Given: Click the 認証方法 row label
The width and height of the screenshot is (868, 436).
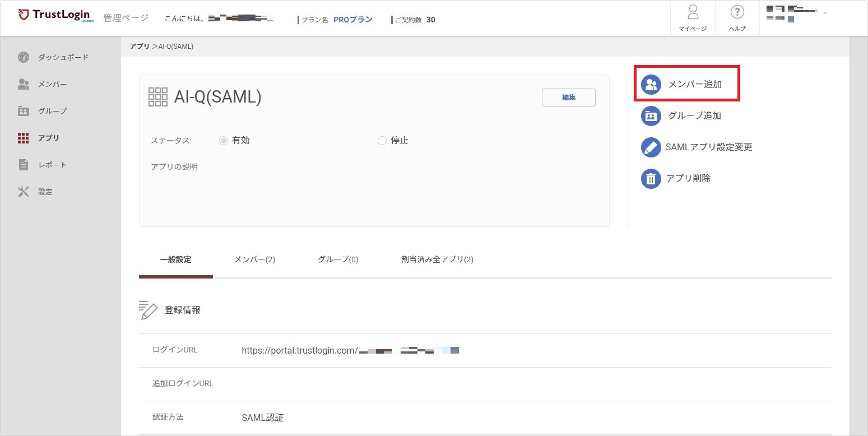Looking at the screenshot, I should click(168, 417).
